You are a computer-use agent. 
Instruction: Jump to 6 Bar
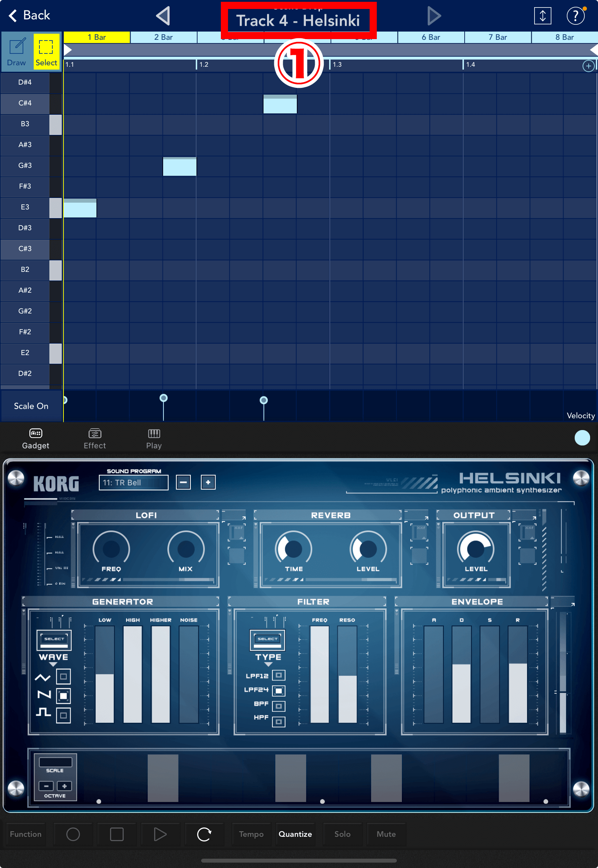[431, 37]
